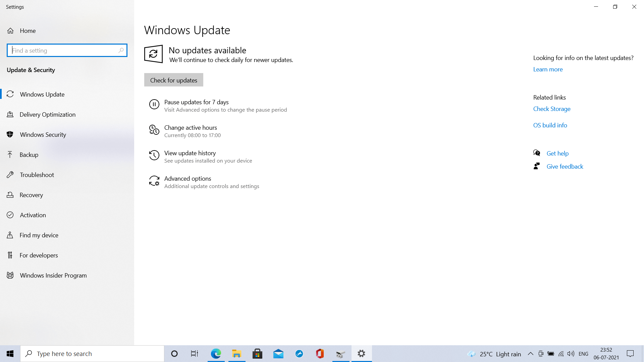
Task: Open Backup settings icon
Action: click(x=10, y=154)
